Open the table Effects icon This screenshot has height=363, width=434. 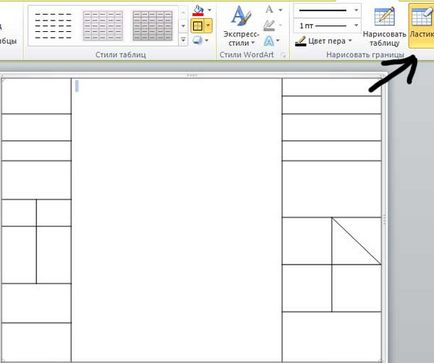click(198, 40)
